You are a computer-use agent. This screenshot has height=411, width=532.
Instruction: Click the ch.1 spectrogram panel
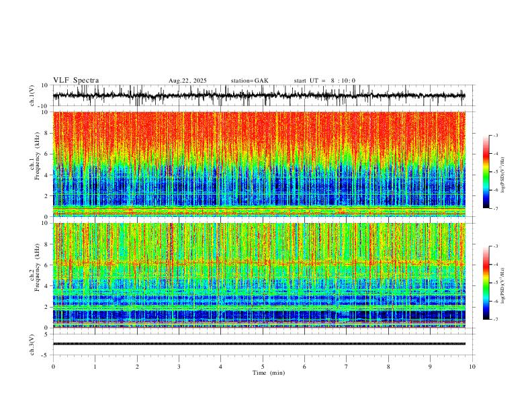point(259,164)
